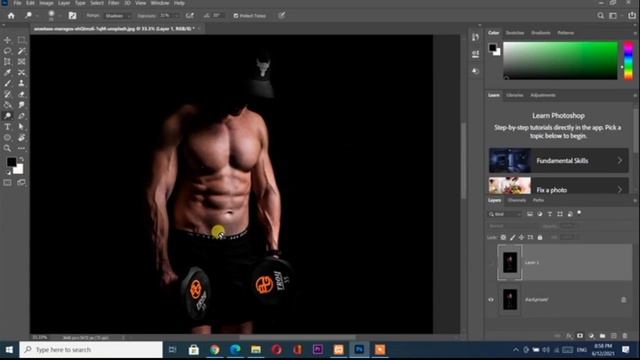Open the Image menu

(46, 3)
